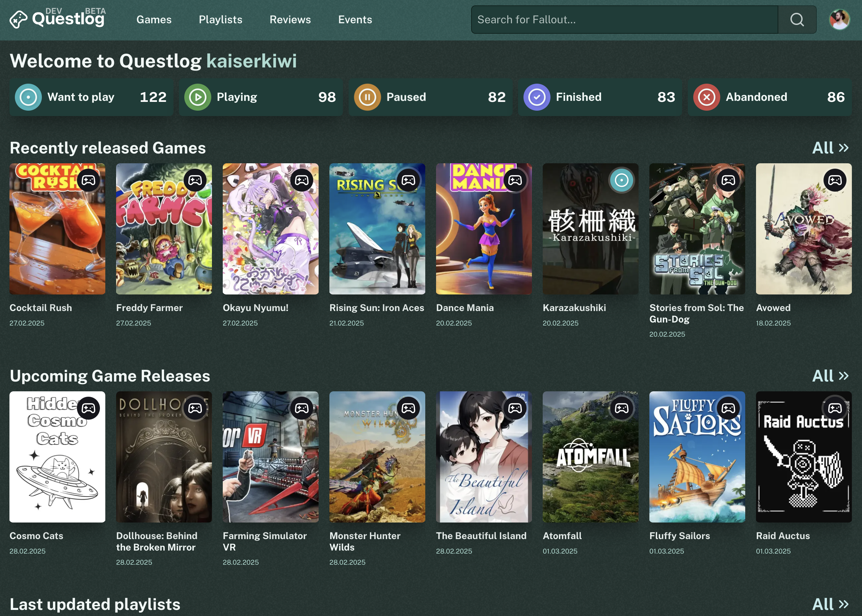The width and height of the screenshot is (862, 616).
Task: Click gamepad status icon on Cosmo Cats
Action: click(88, 408)
